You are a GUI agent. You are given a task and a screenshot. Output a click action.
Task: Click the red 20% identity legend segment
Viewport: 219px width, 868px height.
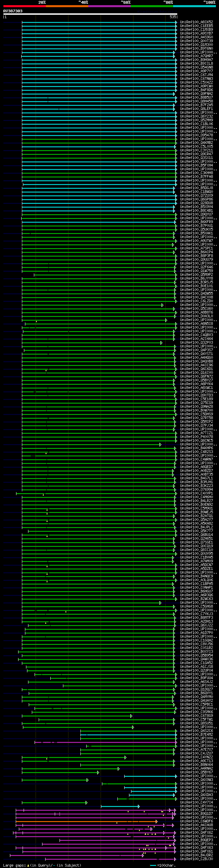point(25,6)
